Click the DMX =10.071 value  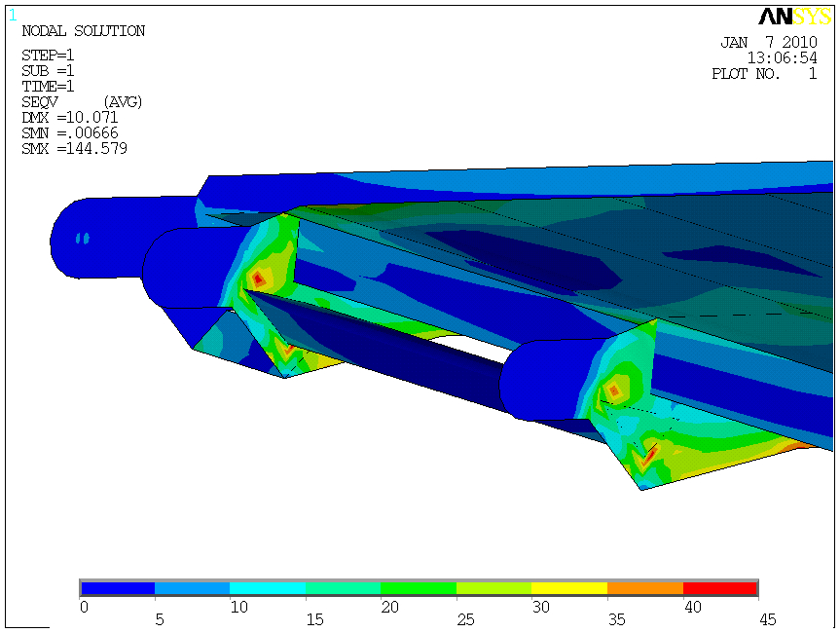[x=70, y=118]
